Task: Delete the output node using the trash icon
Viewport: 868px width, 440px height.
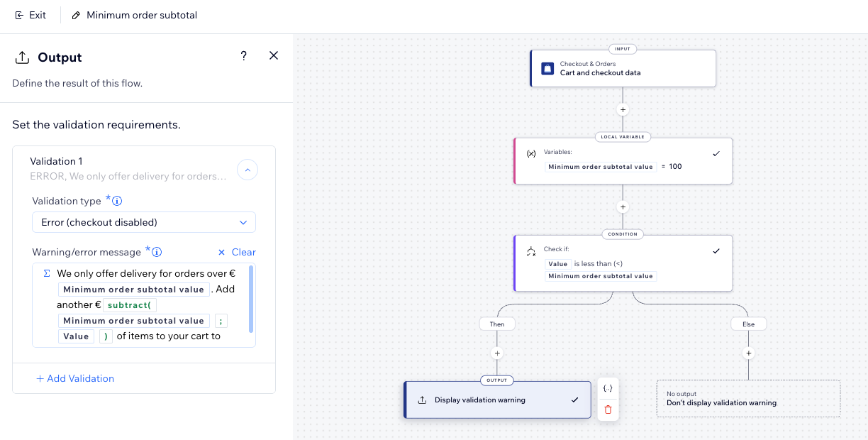Action: [x=608, y=409]
